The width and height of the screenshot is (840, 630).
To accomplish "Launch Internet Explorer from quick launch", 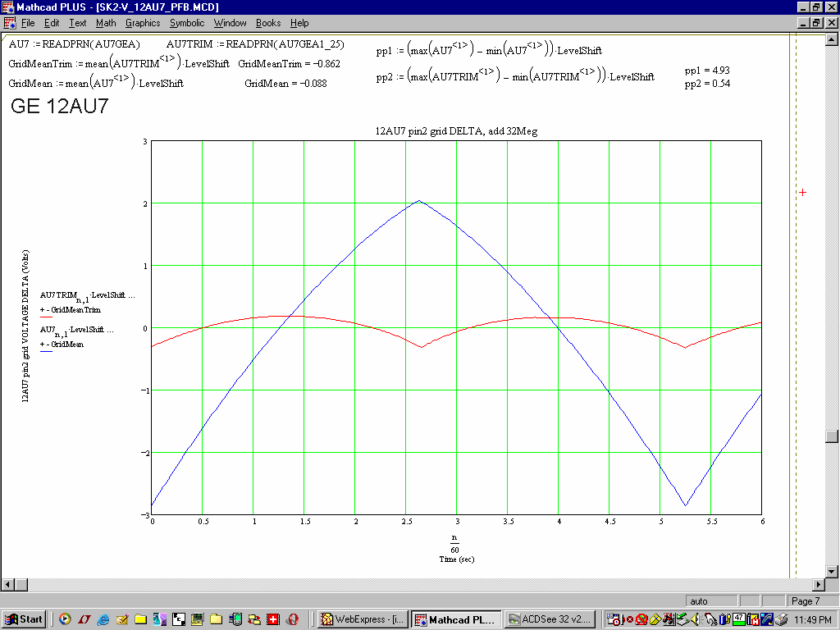I will (103, 619).
